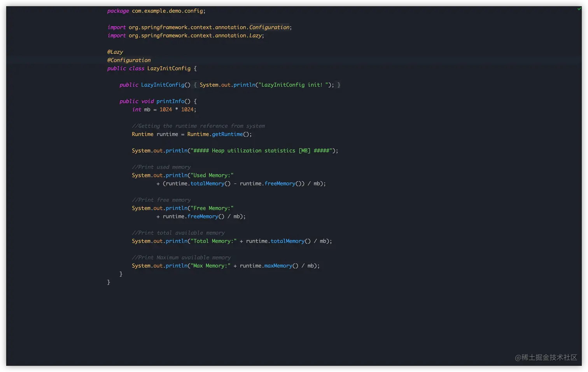
Task: Click the green inspection checkmark icon
Action: pos(579,9)
